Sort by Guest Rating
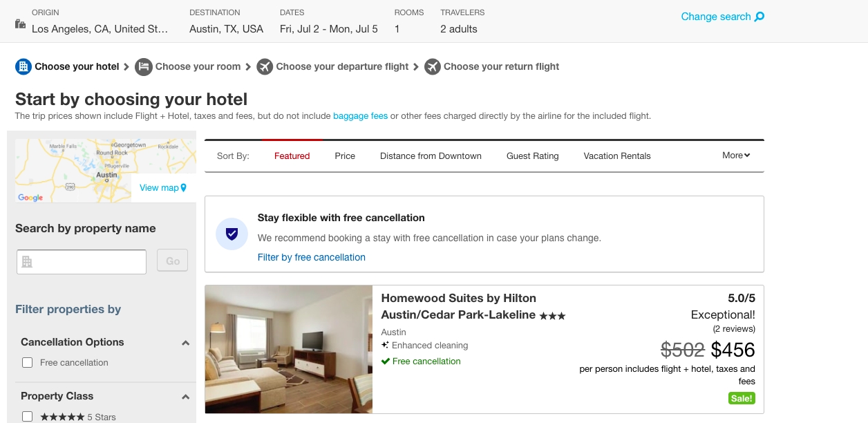Viewport: 868px width, 423px height. pyautogui.click(x=532, y=156)
